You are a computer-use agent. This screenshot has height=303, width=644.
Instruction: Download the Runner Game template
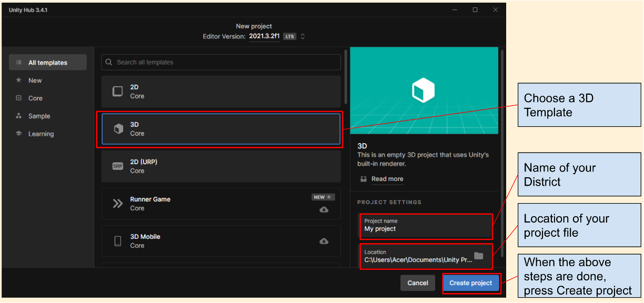click(324, 209)
